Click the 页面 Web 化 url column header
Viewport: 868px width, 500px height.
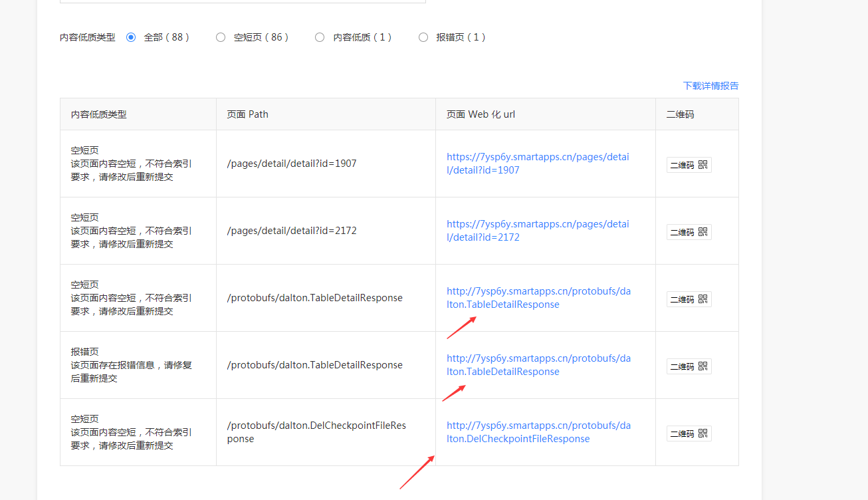click(481, 114)
